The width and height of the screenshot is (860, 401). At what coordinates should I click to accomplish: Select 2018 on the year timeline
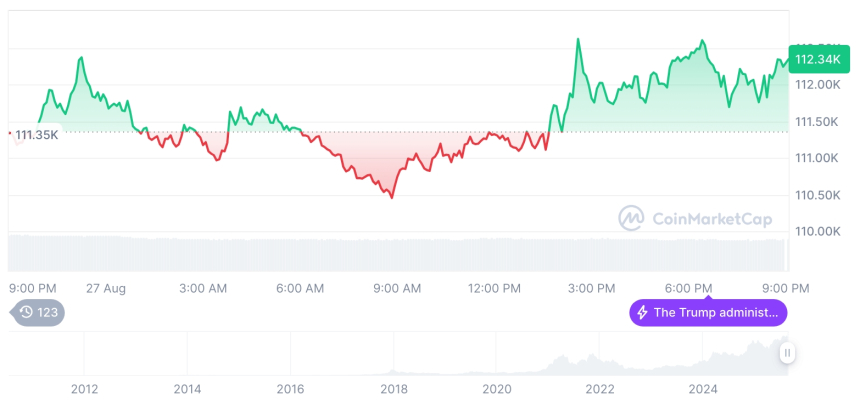tap(393, 388)
